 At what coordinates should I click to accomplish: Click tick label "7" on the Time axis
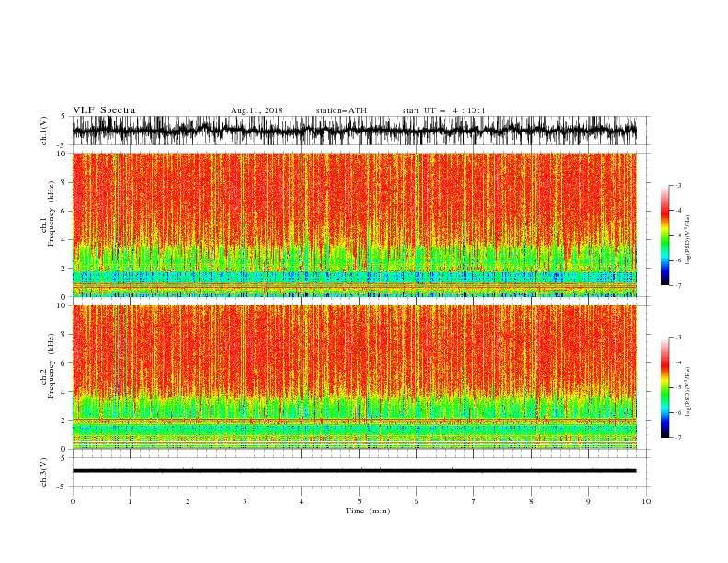coord(474,501)
